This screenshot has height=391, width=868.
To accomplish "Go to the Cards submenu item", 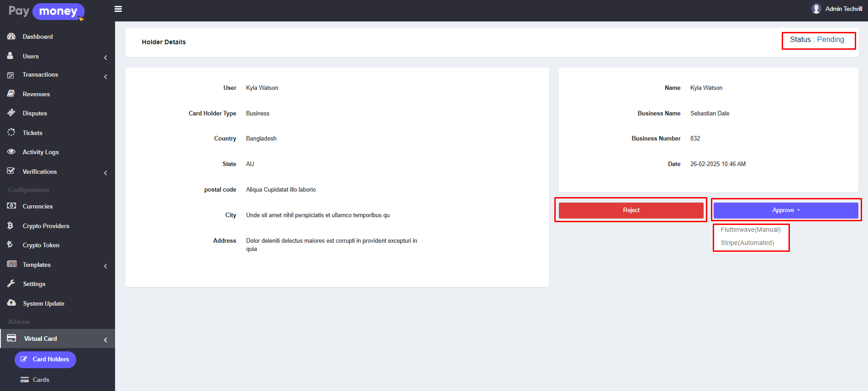I will click(41, 380).
